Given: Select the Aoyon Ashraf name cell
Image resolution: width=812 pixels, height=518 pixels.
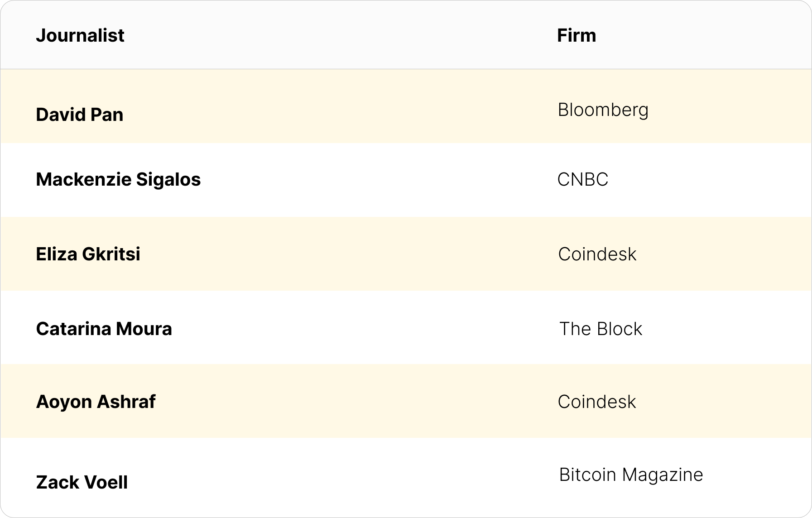Looking at the screenshot, I should [96, 402].
